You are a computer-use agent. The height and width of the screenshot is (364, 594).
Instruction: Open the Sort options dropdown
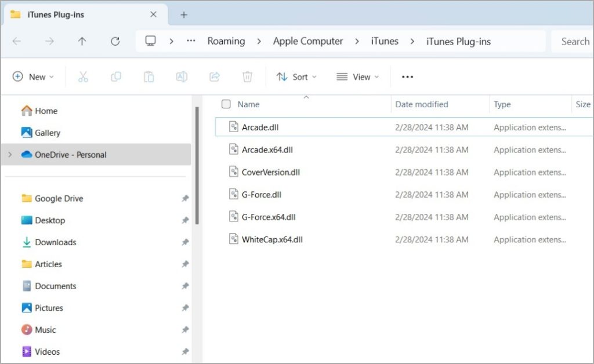click(x=296, y=77)
